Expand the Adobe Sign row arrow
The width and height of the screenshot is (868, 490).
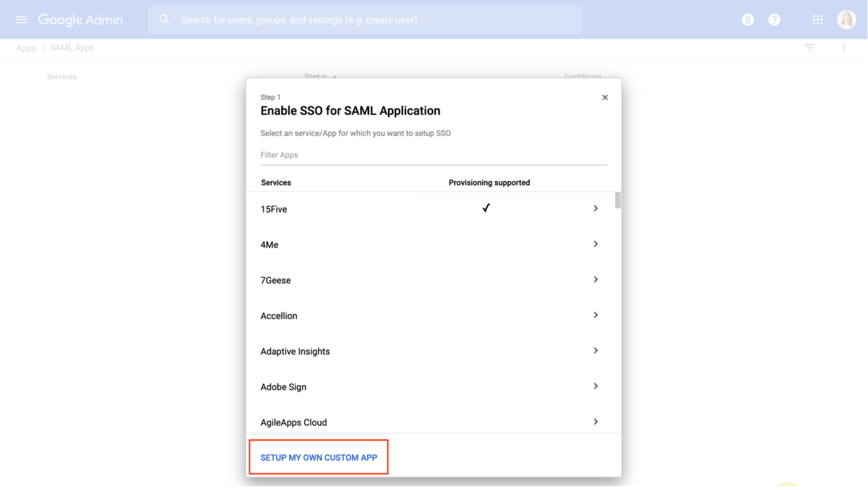point(596,386)
